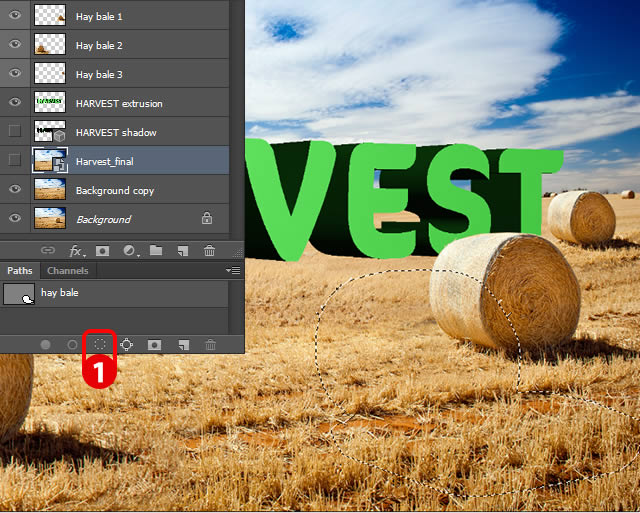
Task: Click the Background layer thumbnail
Action: tap(50, 218)
